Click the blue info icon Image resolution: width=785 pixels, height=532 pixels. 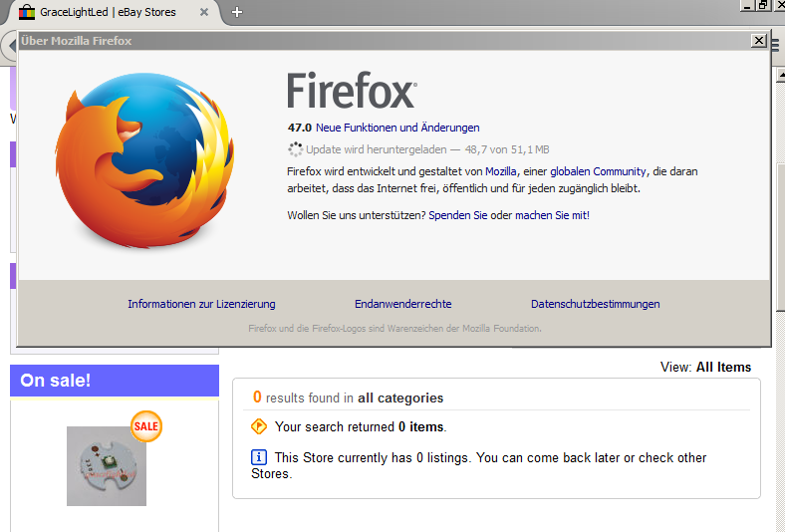pos(258,457)
